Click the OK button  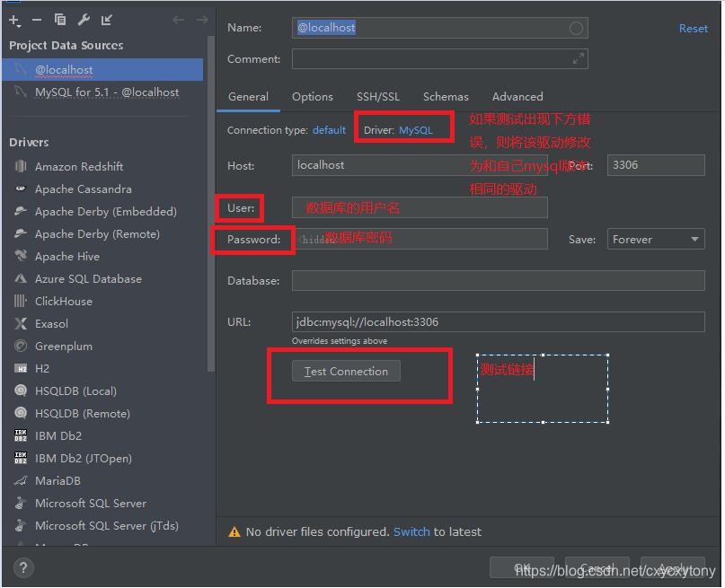[523, 567]
